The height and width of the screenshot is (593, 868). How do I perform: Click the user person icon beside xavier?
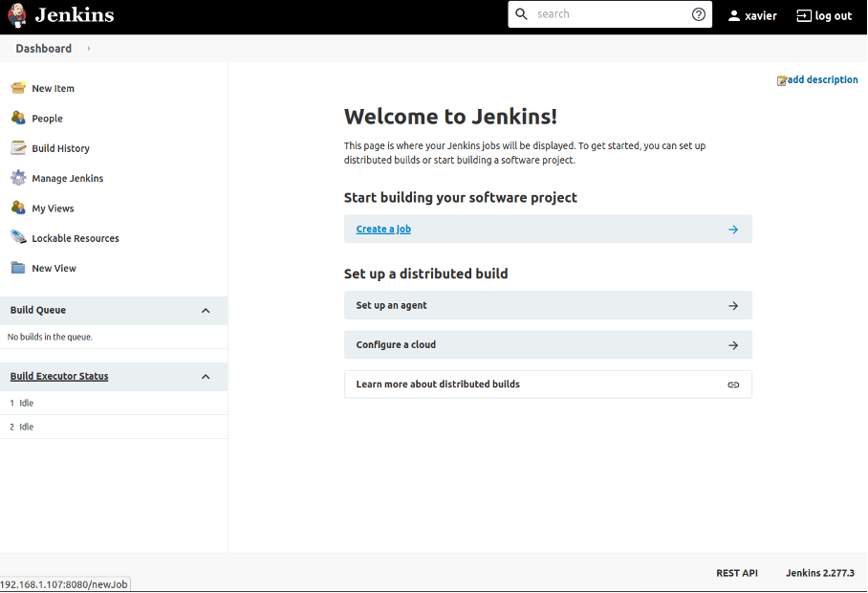click(x=734, y=16)
